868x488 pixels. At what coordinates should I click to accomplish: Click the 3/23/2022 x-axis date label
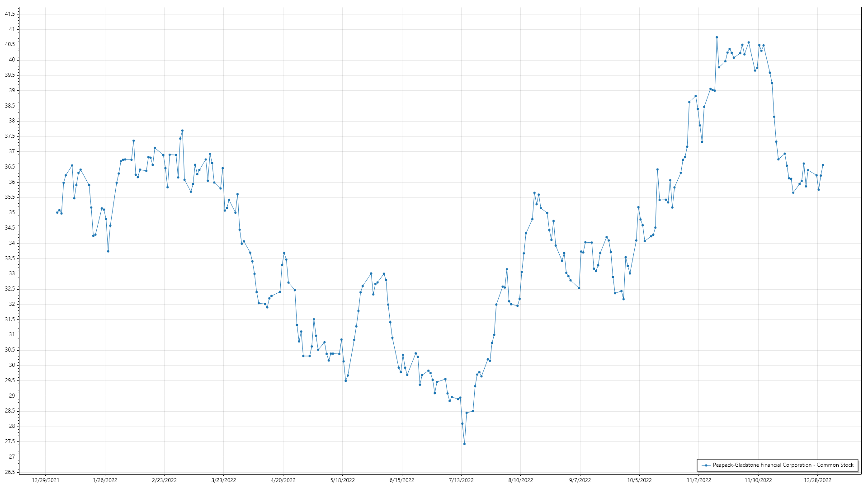[224, 480]
